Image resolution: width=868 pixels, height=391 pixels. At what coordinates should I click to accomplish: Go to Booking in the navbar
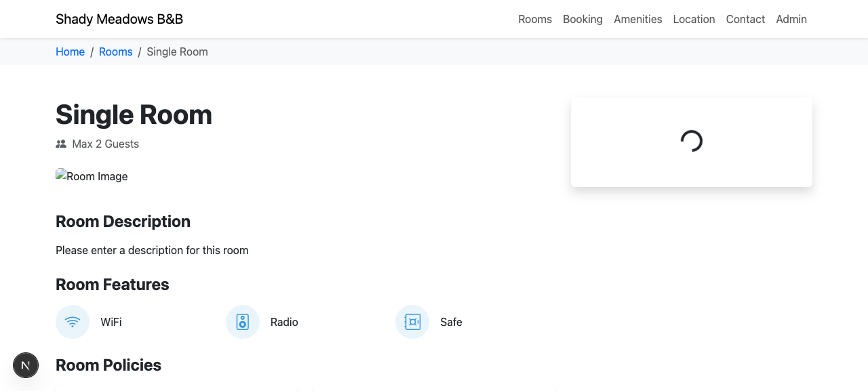point(583,19)
